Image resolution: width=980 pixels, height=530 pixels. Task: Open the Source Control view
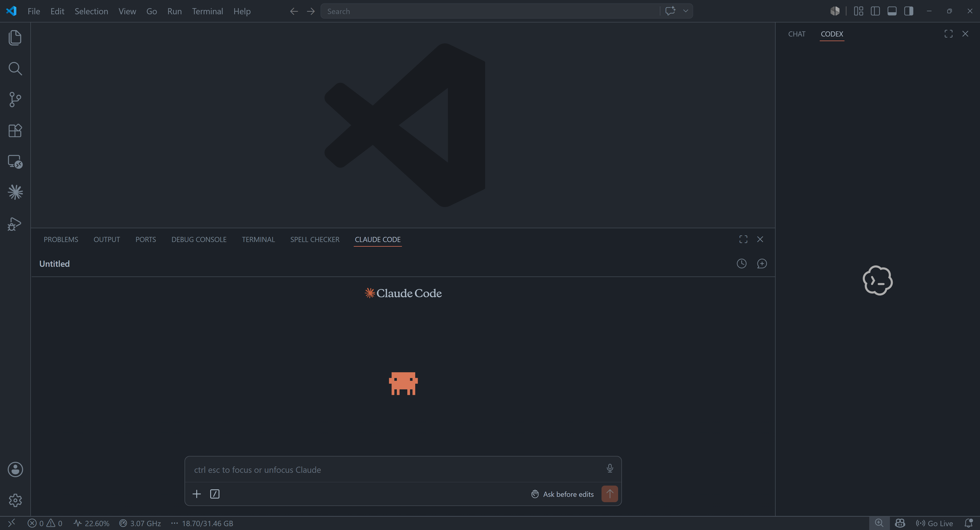coord(15,100)
